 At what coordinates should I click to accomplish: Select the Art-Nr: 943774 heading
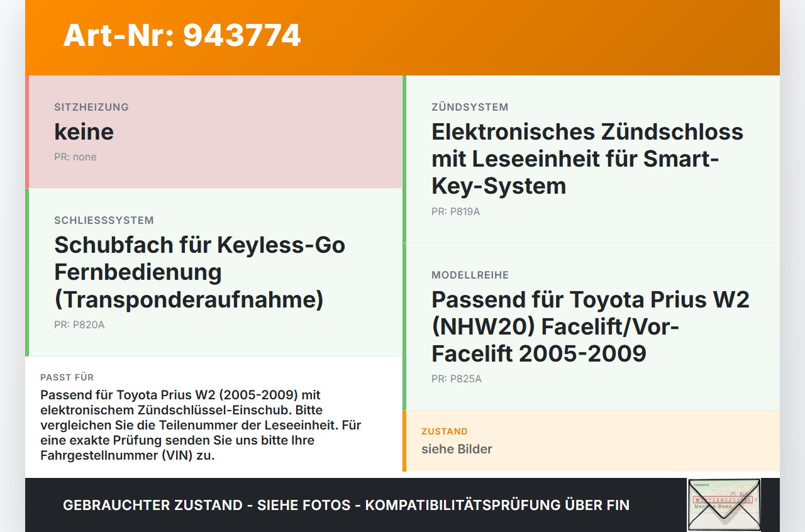pos(182,35)
